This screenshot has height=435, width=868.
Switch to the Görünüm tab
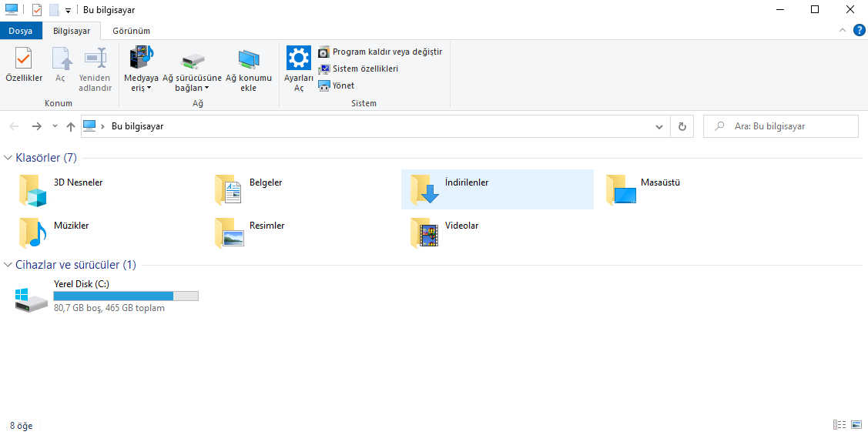(131, 31)
